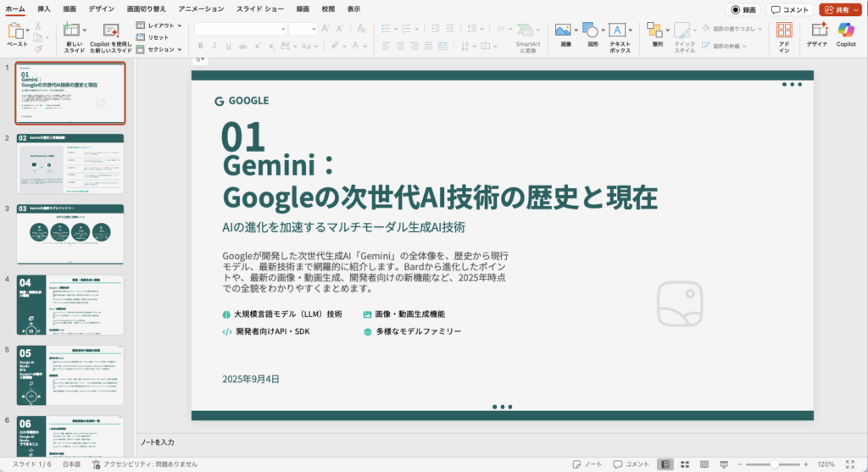Click the Paste (ペースト) clipboard icon
Viewport: 868px width, 472px height.
click(16, 31)
